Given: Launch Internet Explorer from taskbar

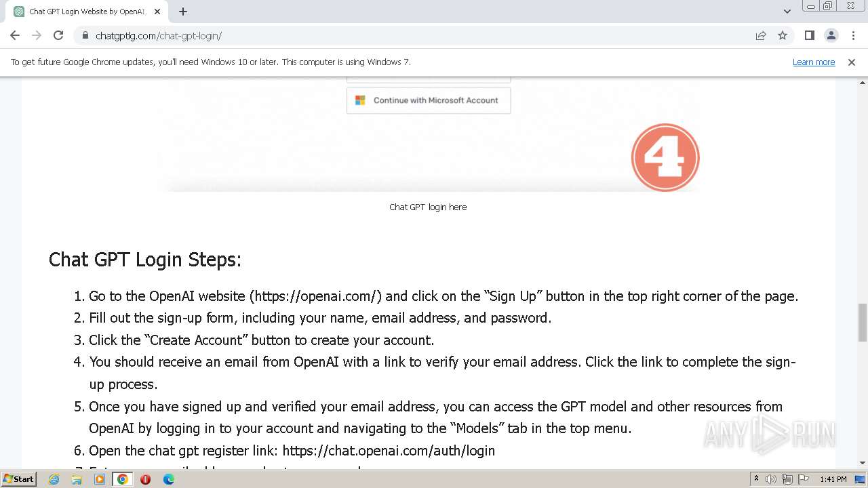Looking at the screenshot, I should pyautogui.click(x=54, y=479).
